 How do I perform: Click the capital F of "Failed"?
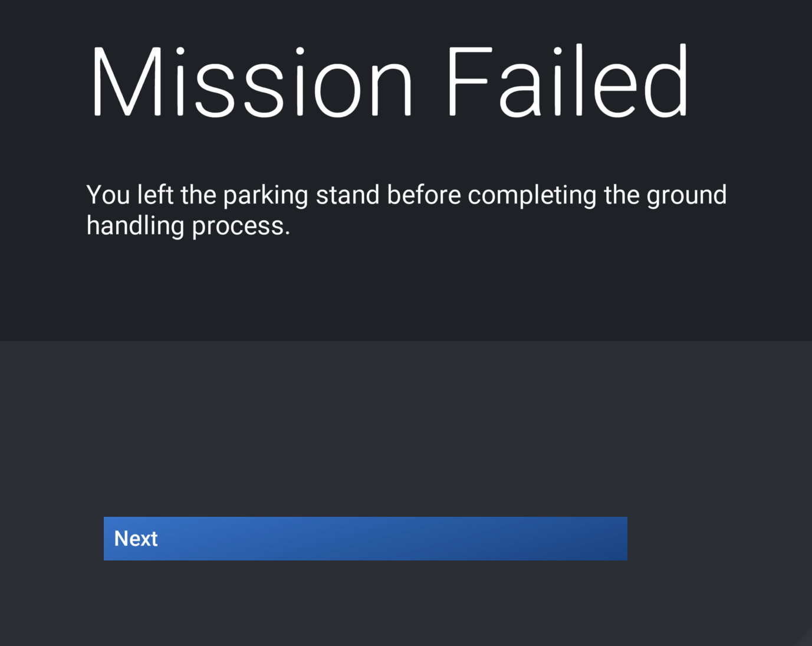point(469,82)
